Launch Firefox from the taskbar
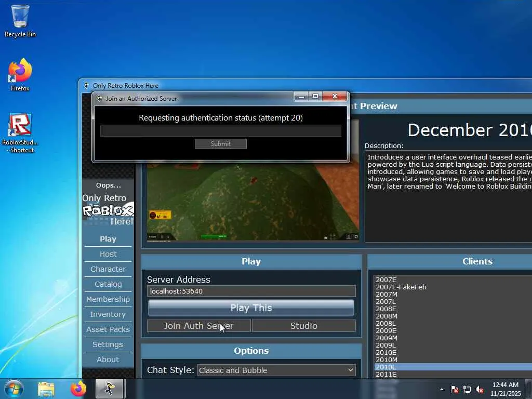This screenshot has height=399, width=532. 78,389
